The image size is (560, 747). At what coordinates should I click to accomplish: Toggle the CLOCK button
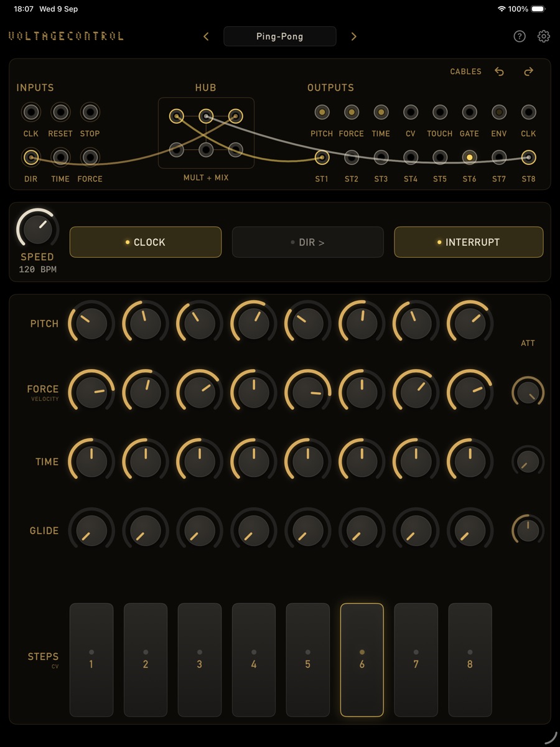[x=146, y=242]
